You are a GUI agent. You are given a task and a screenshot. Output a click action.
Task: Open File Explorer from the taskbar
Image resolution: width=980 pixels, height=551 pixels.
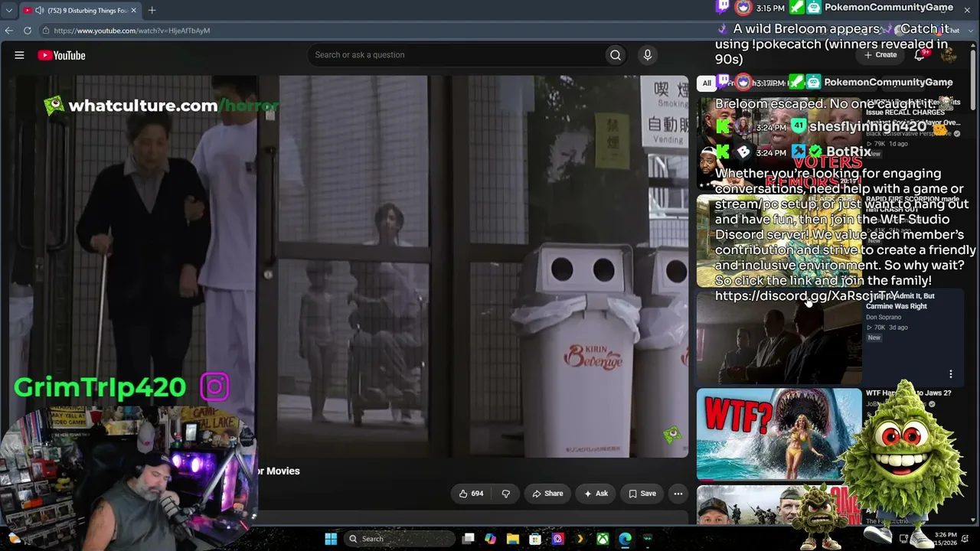[512, 539]
